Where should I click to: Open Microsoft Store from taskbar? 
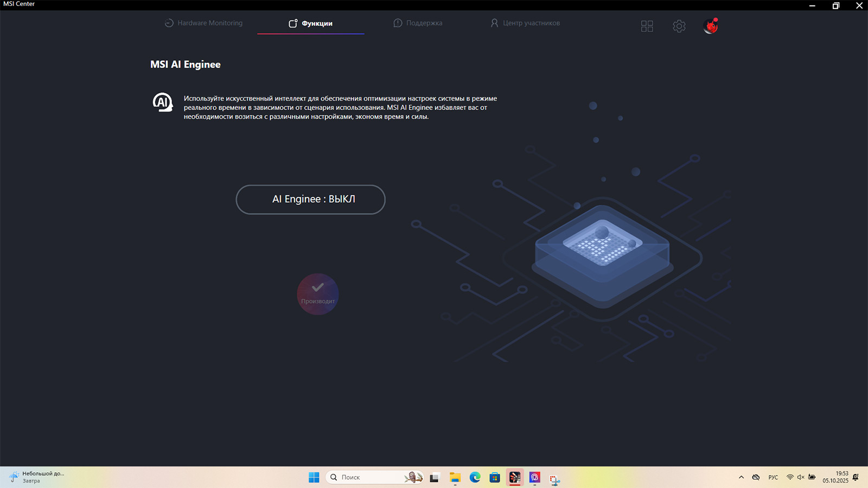(x=494, y=477)
